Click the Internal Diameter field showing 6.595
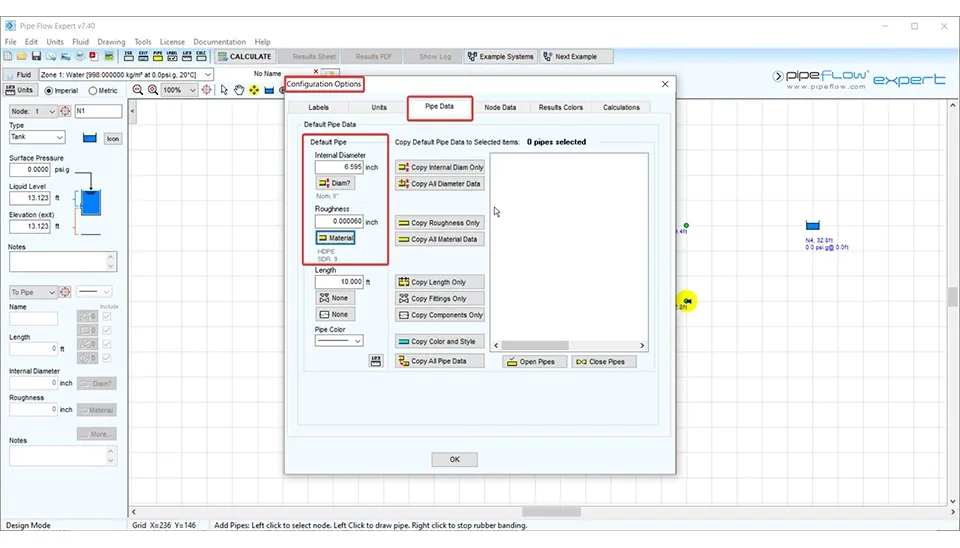Screen dimensions: 960x548 point(338,167)
